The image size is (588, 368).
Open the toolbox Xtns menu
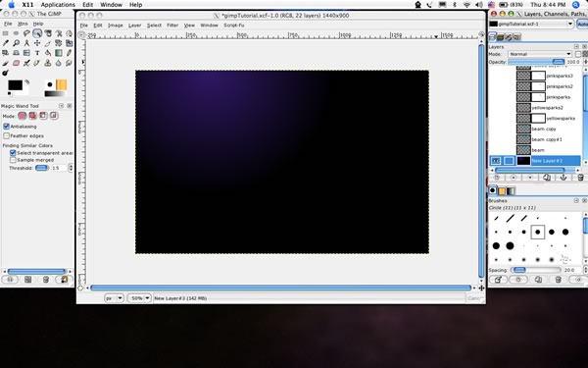pyautogui.click(x=23, y=24)
